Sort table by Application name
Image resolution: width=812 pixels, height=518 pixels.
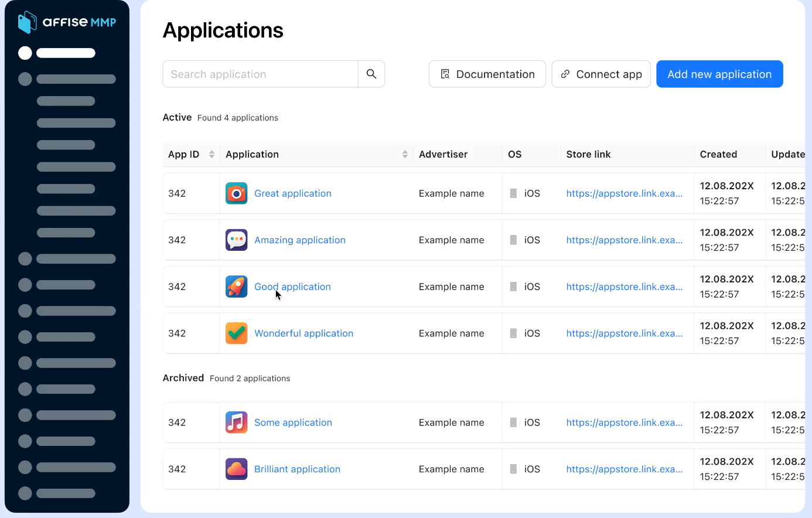coord(405,154)
